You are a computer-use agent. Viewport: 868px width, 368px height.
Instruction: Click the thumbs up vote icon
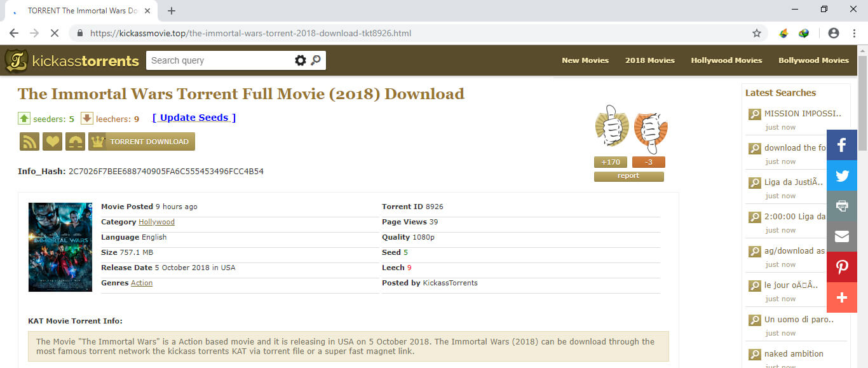pos(611,126)
